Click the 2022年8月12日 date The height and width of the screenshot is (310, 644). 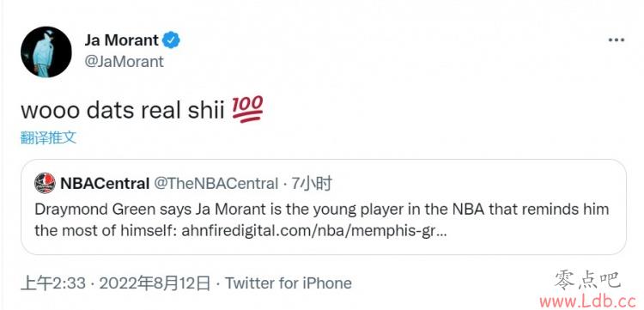[x=155, y=283]
